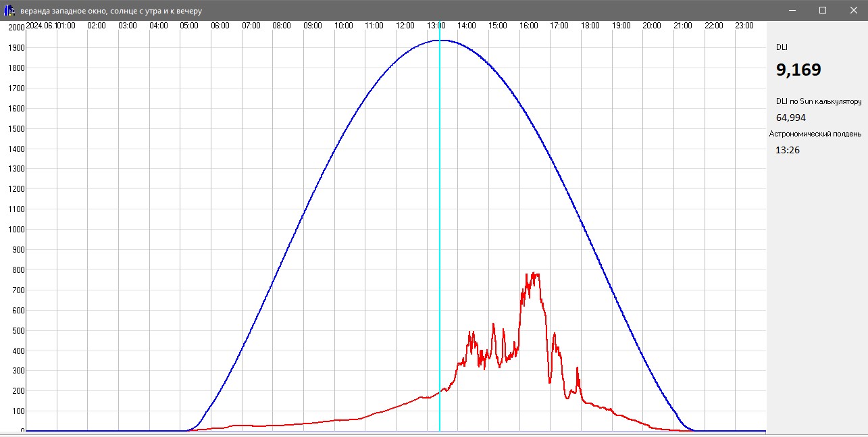Viewport: 868px width, 437px height.
Task: Click the 23:00 time axis label
Action: click(x=744, y=26)
